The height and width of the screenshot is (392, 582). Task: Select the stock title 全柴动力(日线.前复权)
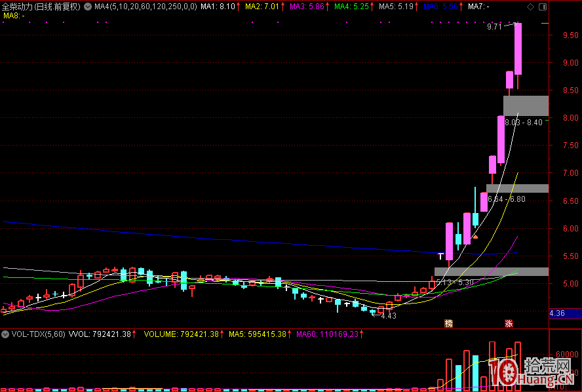click(x=41, y=7)
